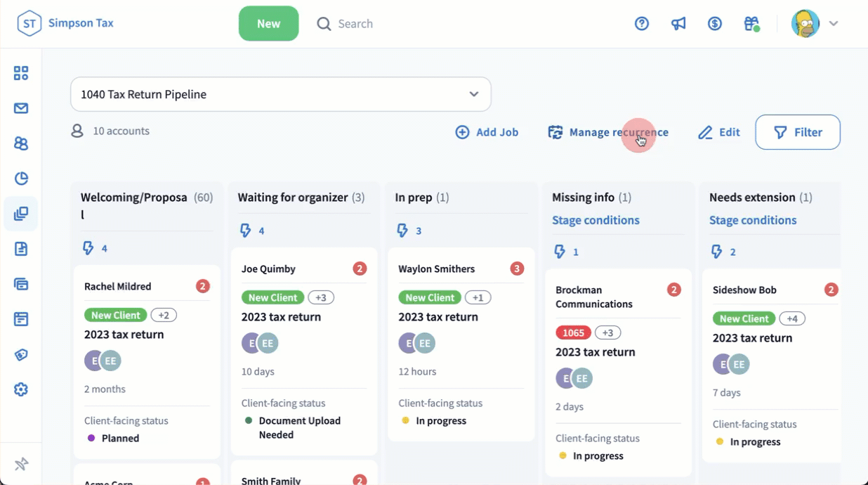This screenshot has height=485, width=868.
Task: Open the dashboard grid sidebar icon
Action: pyautogui.click(x=21, y=73)
